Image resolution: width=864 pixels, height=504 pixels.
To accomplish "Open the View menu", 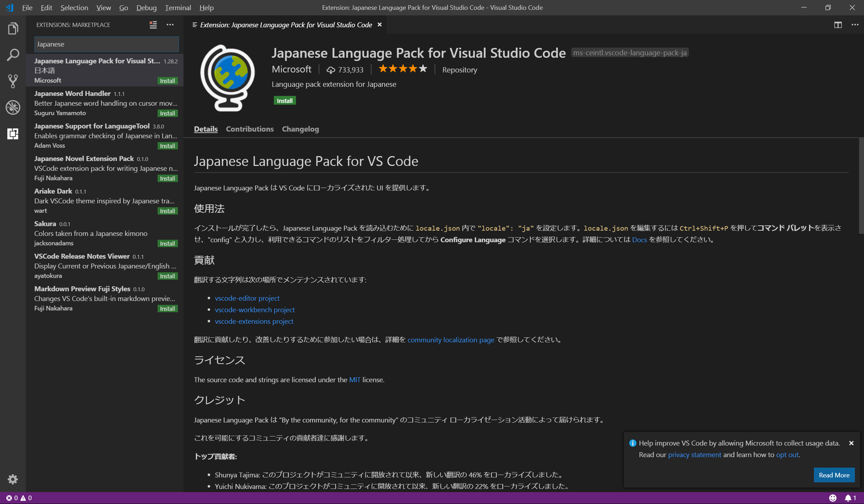I will pyautogui.click(x=104, y=7).
